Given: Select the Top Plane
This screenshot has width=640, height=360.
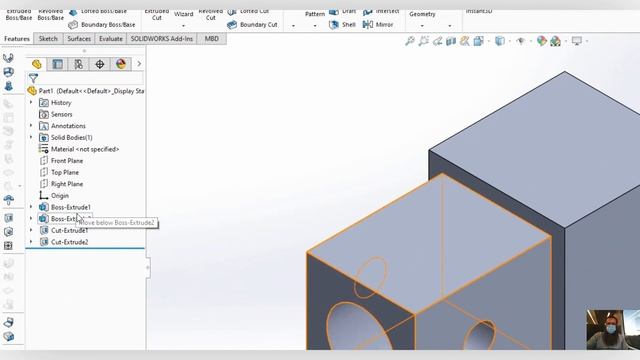Looking at the screenshot, I should click(59, 172).
